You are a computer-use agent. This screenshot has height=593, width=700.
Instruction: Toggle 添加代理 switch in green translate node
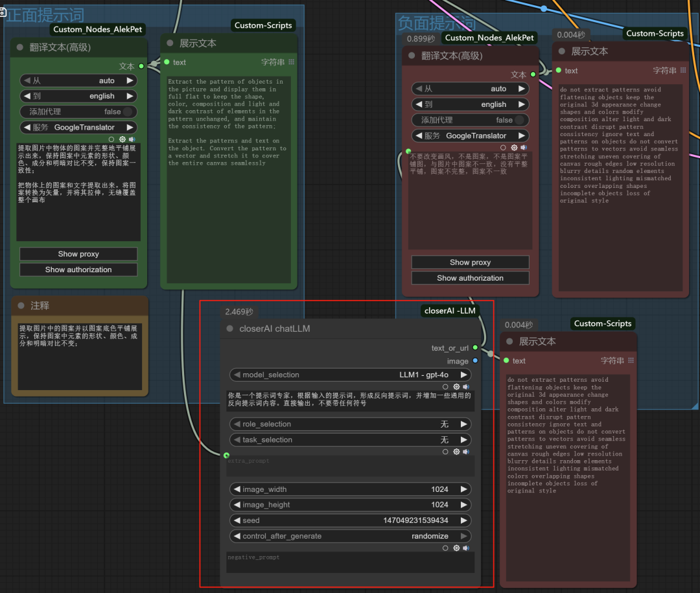[128, 111]
